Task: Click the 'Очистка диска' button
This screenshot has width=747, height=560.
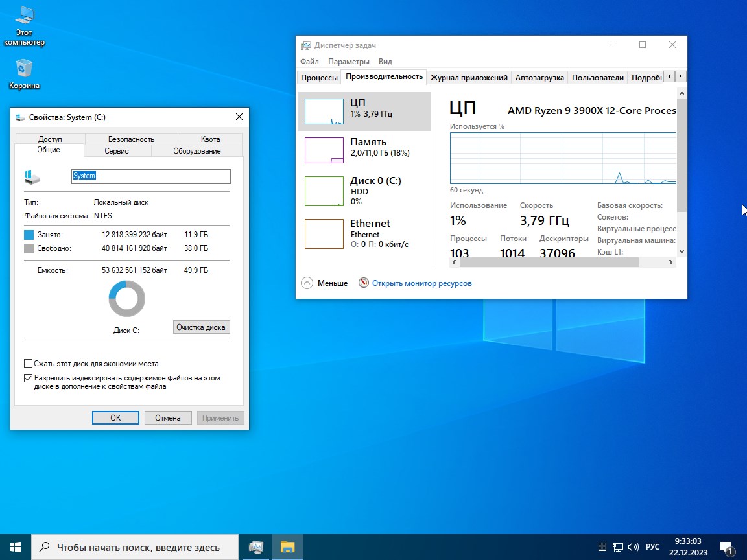Action: pyautogui.click(x=201, y=327)
